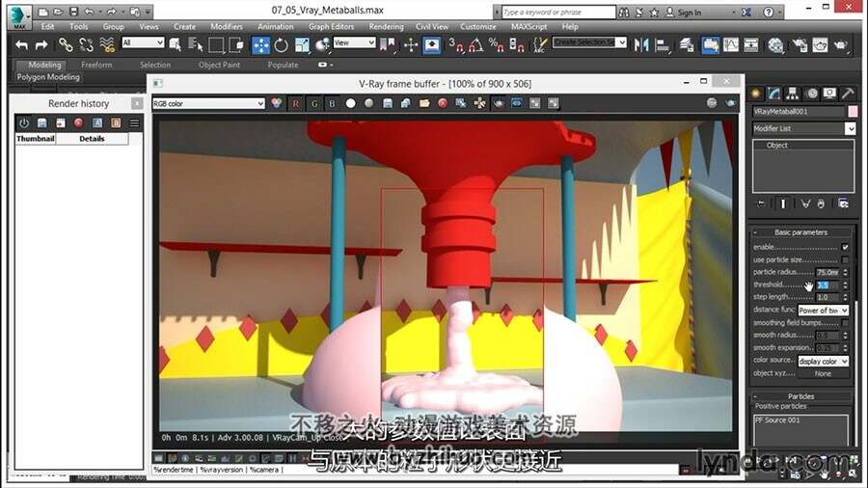The height and width of the screenshot is (488, 868).
Task: Click the Percent Snap toggle icon
Action: point(496,44)
